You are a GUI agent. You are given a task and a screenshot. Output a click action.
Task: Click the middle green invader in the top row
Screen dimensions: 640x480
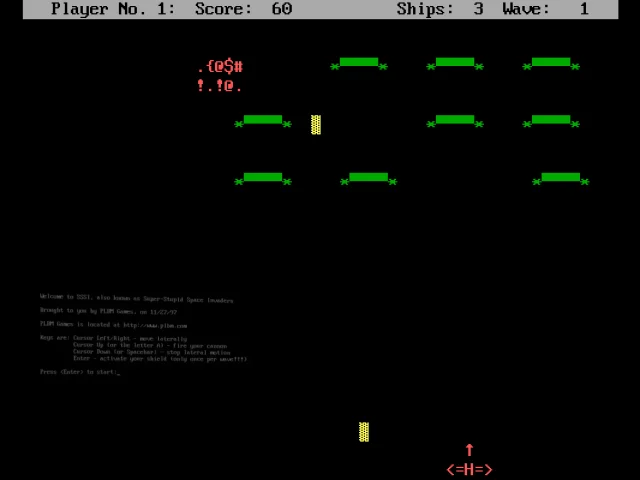(x=455, y=64)
